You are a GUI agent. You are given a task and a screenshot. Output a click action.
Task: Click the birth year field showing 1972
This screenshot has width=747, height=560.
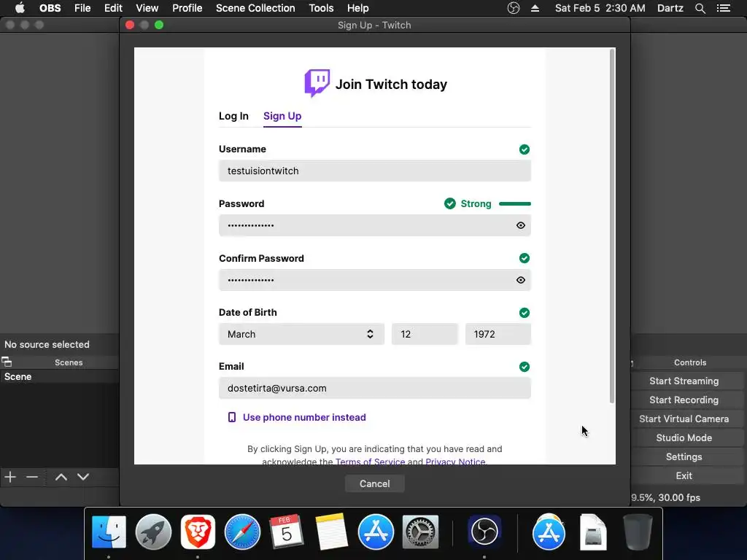(x=498, y=334)
